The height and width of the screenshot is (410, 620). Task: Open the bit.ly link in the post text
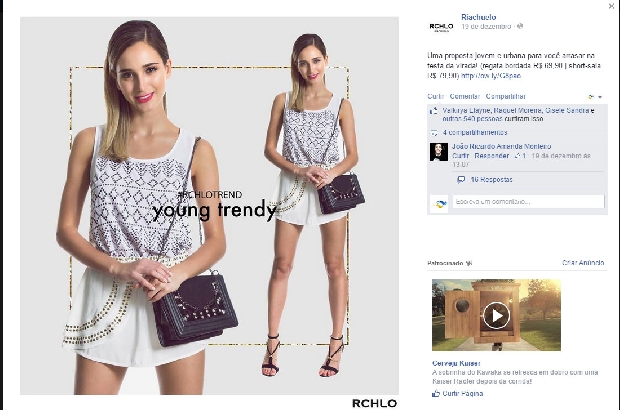(x=491, y=76)
